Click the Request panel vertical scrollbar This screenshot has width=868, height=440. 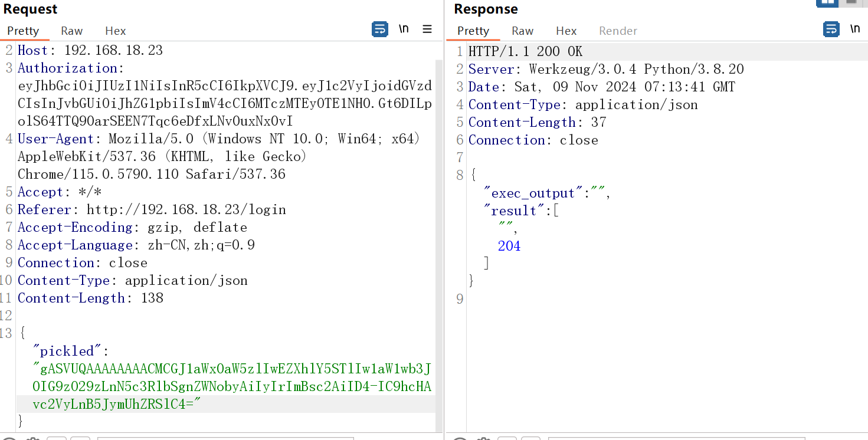(438, 245)
